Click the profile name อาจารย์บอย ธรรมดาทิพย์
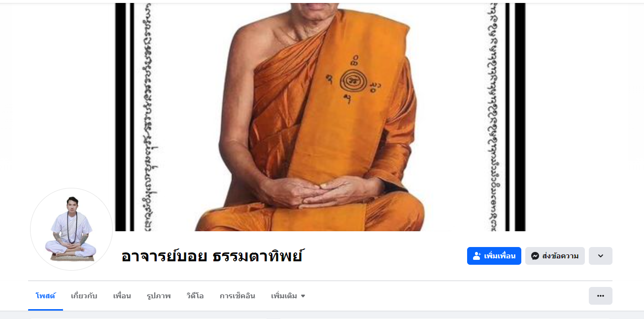The height and width of the screenshot is (319, 644). point(211,256)
